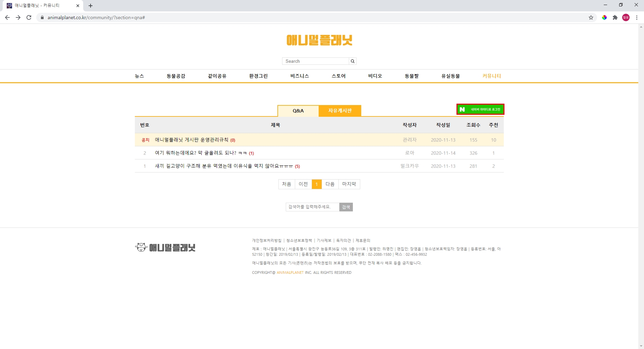Viewport: 644px width, 349px height.
Task: Switch to the 자유게시판 tab
Action: point(340,111)
